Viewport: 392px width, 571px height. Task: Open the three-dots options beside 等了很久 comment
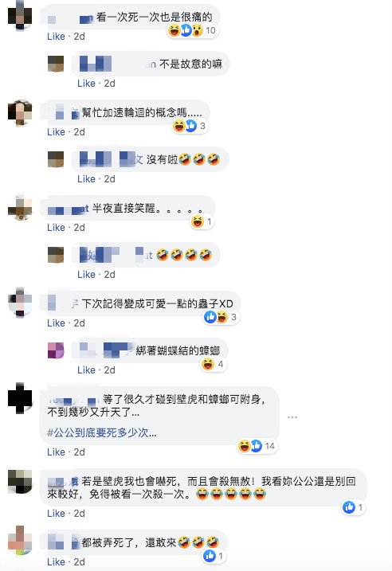tap(292, 417)
